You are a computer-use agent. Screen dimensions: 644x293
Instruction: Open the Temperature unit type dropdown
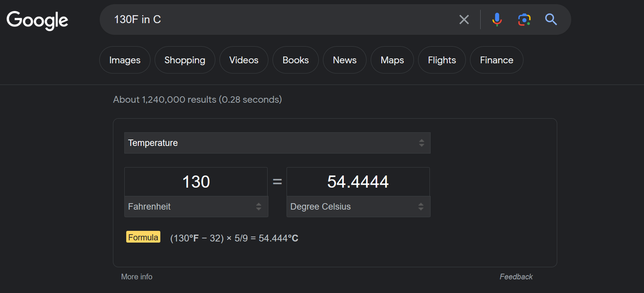(x=277, y=143)
